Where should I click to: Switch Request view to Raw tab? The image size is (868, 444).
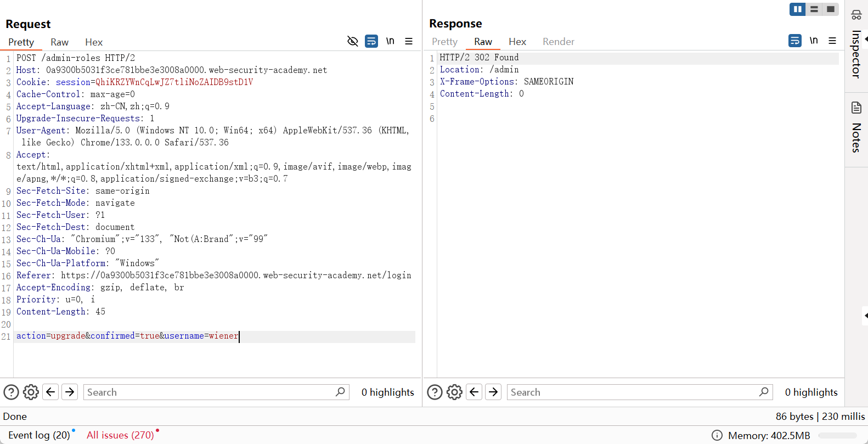tap(59, 42)
